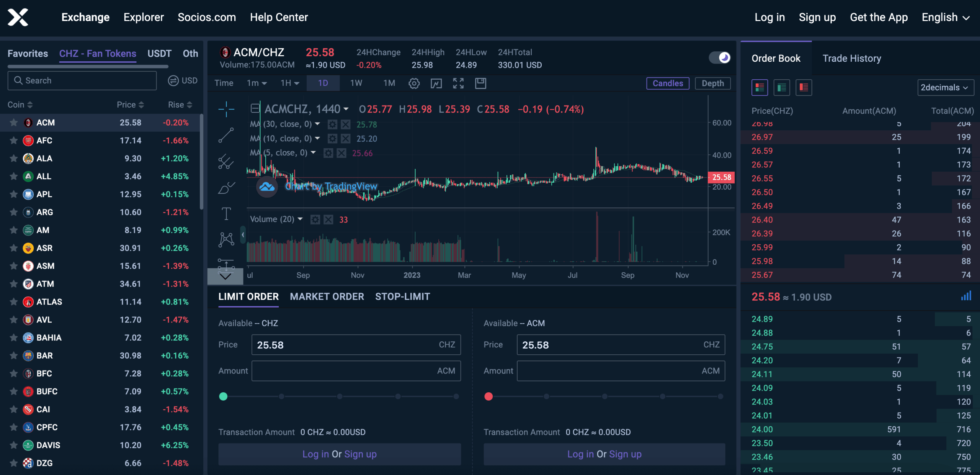The width and height of the screenshot is (980, 475).
Task: Open the 2decimals dropdown
Action: point(946,87)
